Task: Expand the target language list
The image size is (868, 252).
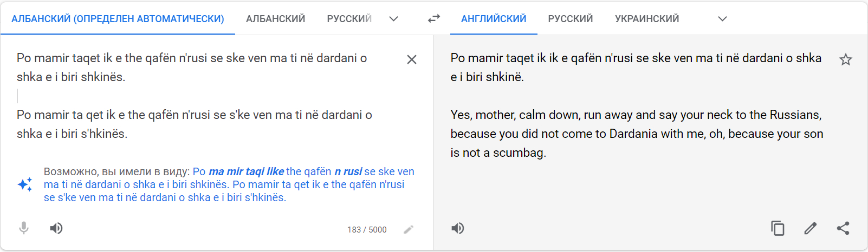Action: coord(722,19)
